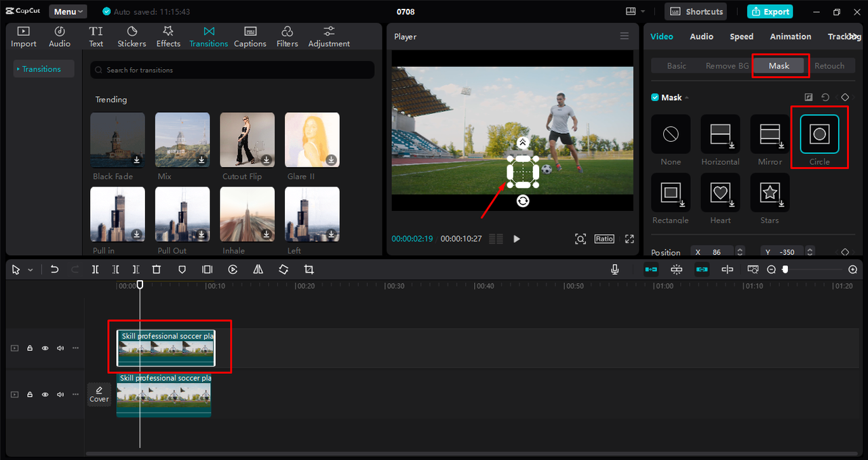Open the layout selector dropdown
This screenshot has height=460, width=868.
(x=635, y=12)
